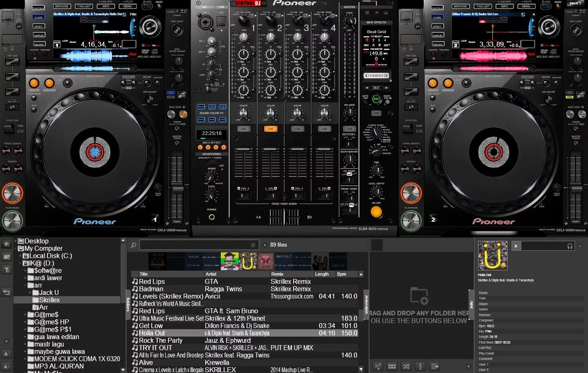Toggle channel 4 CUE button on mixer
This screenshot has height=373, width=588.
[324, 129]
